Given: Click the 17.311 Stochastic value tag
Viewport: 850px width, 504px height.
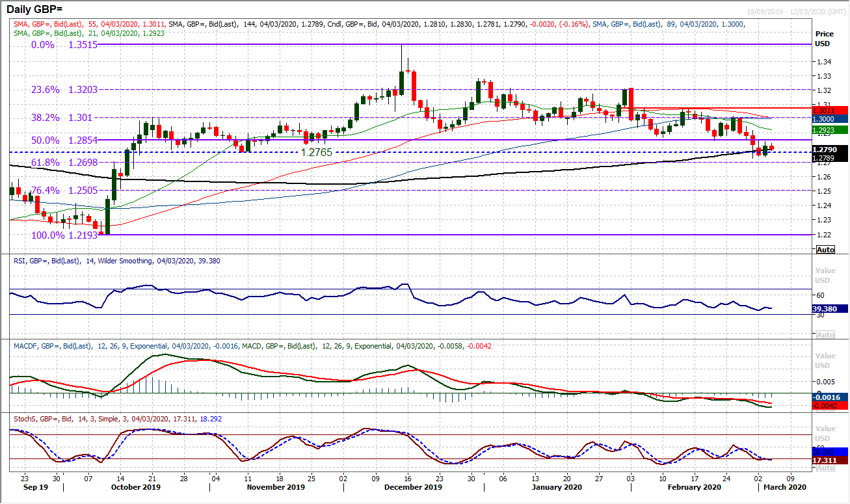Looking at the screenshot, I should click(830, 460).
